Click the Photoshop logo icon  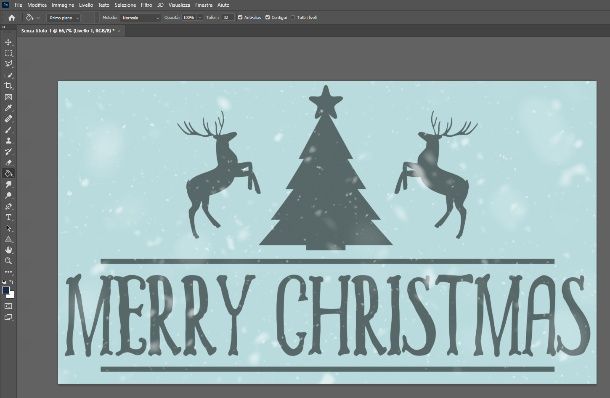point(5,5)
